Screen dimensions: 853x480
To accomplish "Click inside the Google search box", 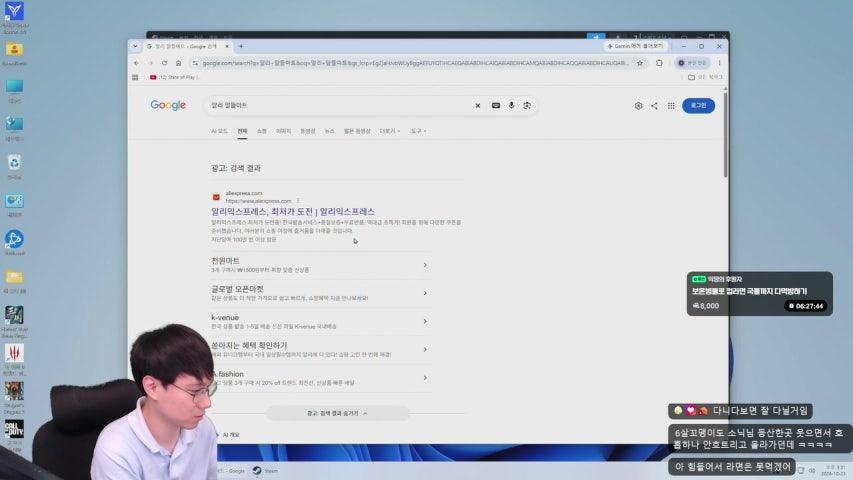I will click(340, 105).
